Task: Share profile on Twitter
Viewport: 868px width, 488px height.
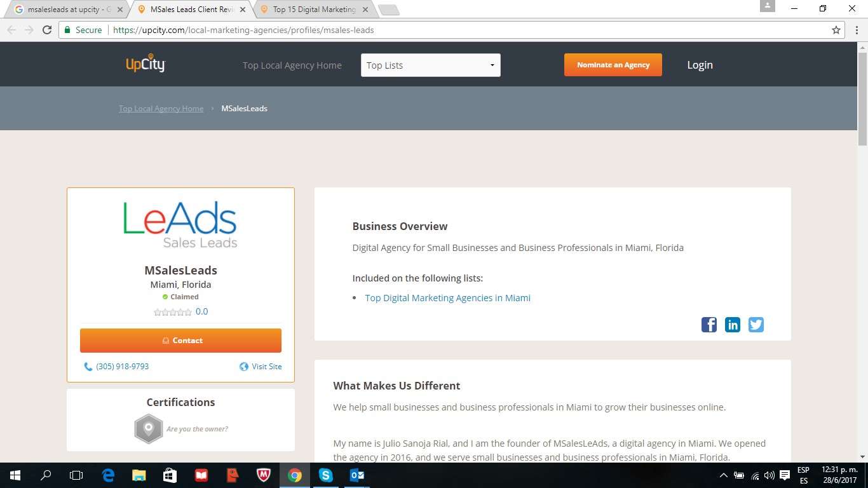Action: point(756,325)
